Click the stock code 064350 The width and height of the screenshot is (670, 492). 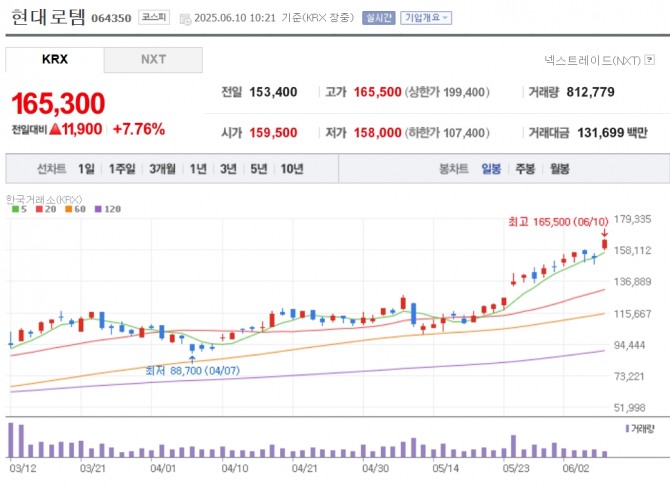(x=111, y=18)
